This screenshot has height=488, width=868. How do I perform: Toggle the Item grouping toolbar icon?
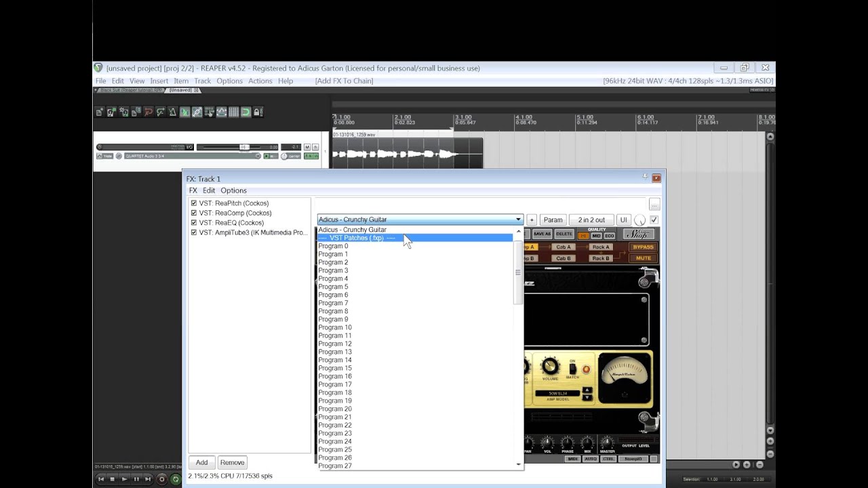coord(197,112)
